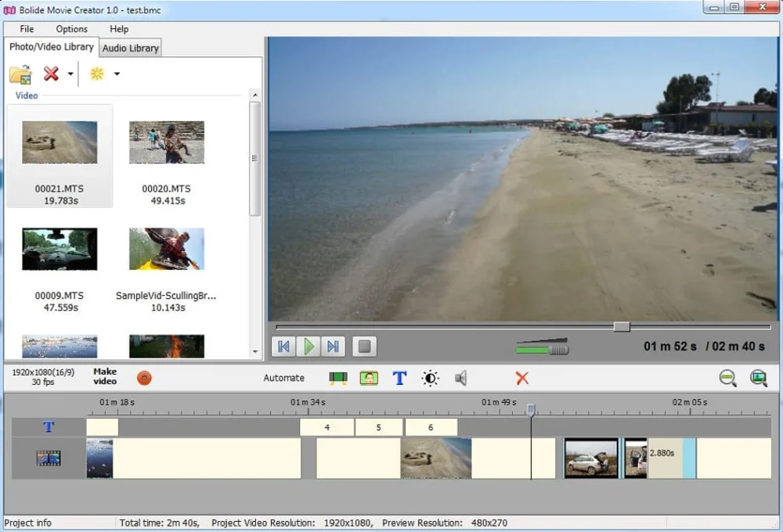Select the blue T add text tool
The height and width of the screenshot is (532, 783).
tap(399, 378)
